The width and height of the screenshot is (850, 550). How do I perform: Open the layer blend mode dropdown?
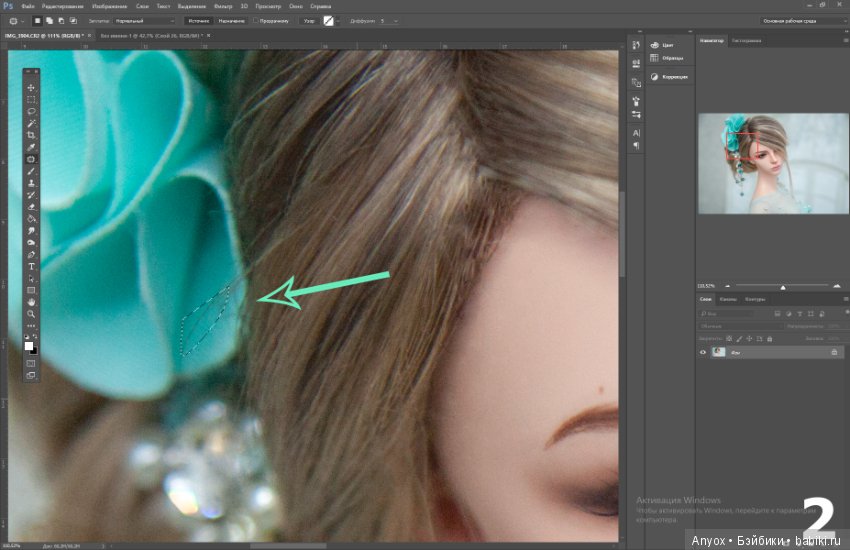tap(740, 326)
